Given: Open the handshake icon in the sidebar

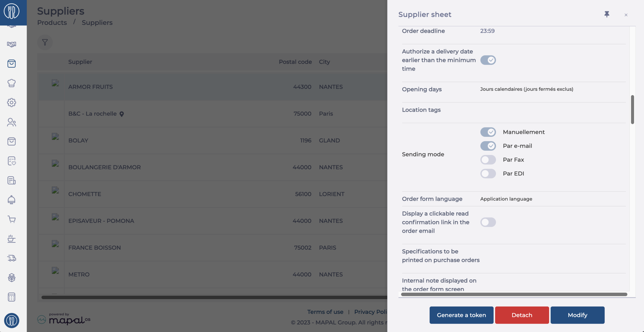Looking at the screenshot, I should (x=12, y=44).
